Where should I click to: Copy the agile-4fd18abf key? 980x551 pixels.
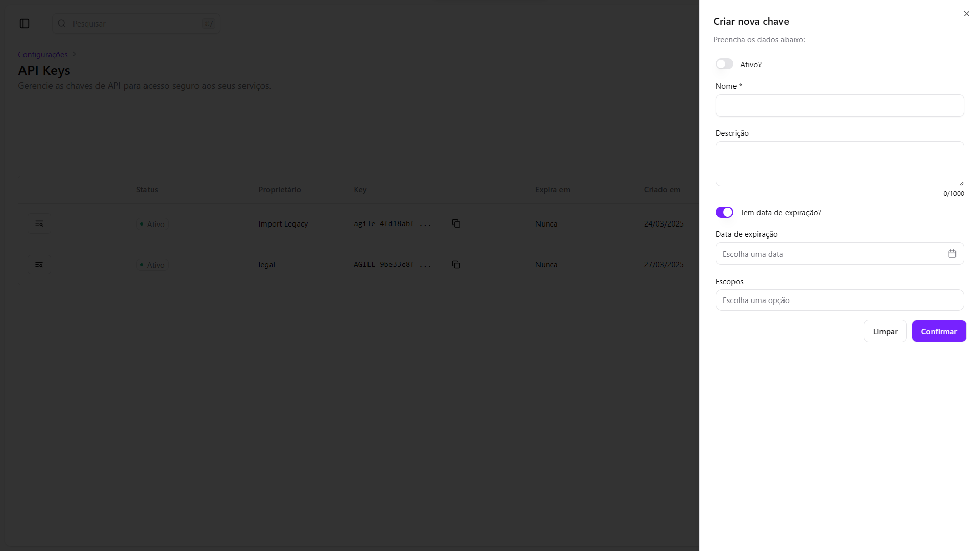click(x=456, y=223)
